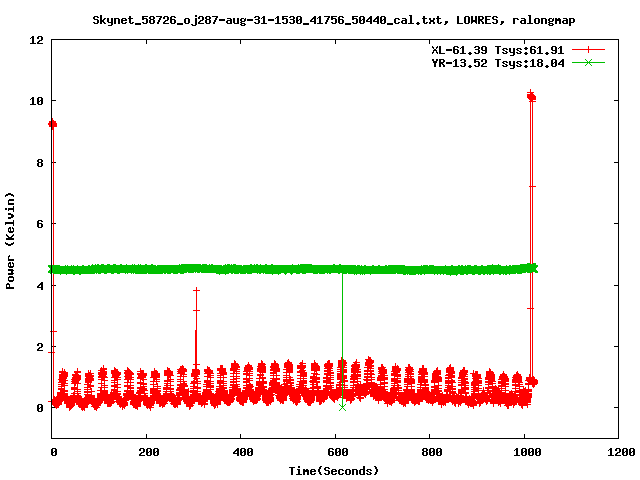Click the x-axis tick label 400
The height and width of the screenshot is (480, 640).
click(243, 452)
